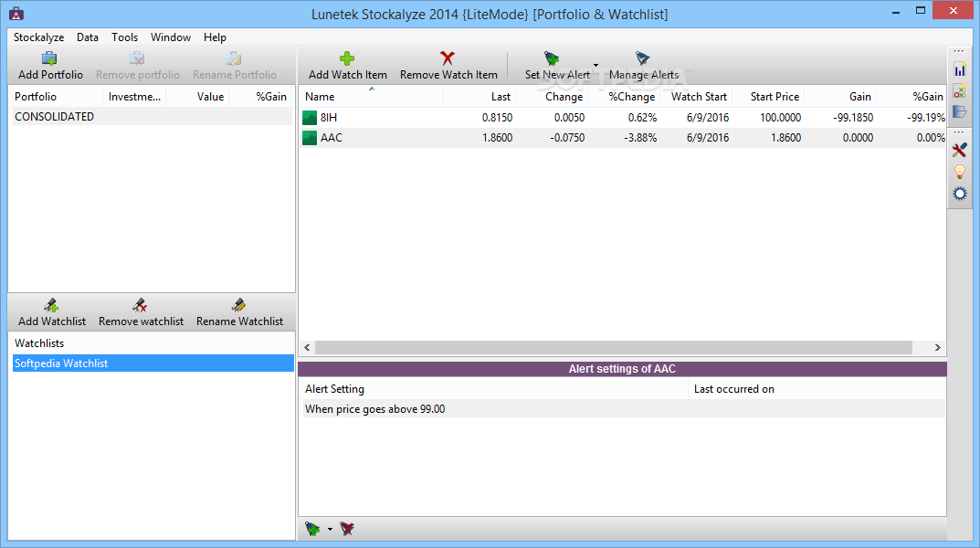Open the Manage Alerts tool
The height and width of the screenshot is (548, 980).
[x=644, y=67]
